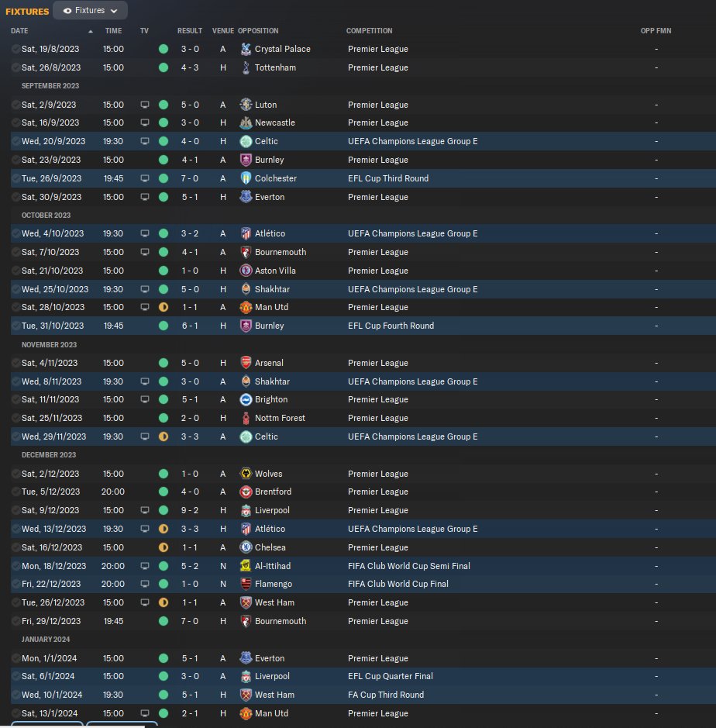
Task: Toggle the tick on Mon 18/12/2023 row
Action: pyautogui.click(x=15, y=566)
